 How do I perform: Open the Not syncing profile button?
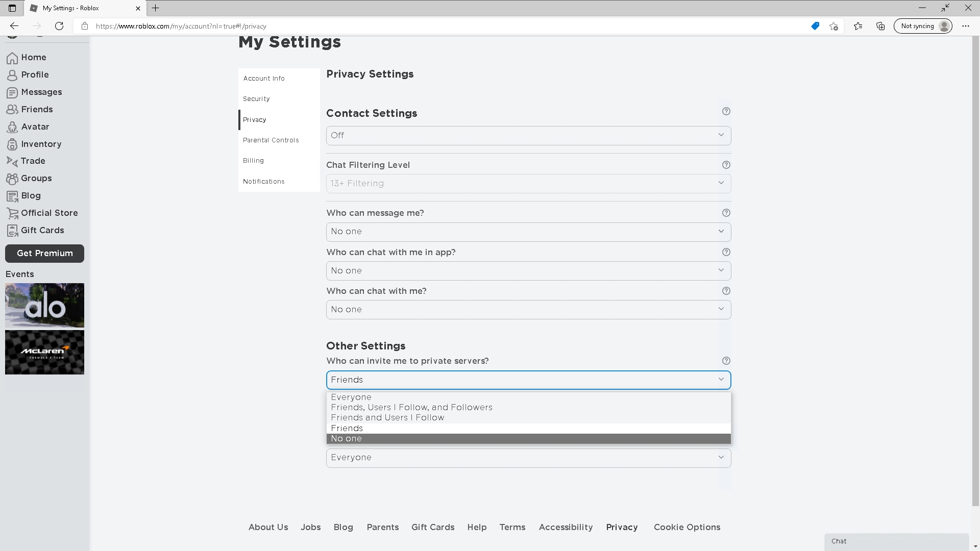923,26
